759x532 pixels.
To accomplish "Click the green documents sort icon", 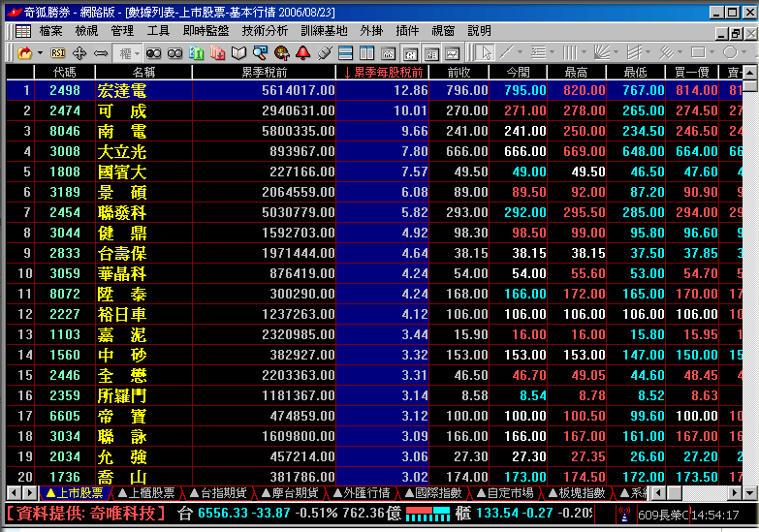I will point(197,52).
